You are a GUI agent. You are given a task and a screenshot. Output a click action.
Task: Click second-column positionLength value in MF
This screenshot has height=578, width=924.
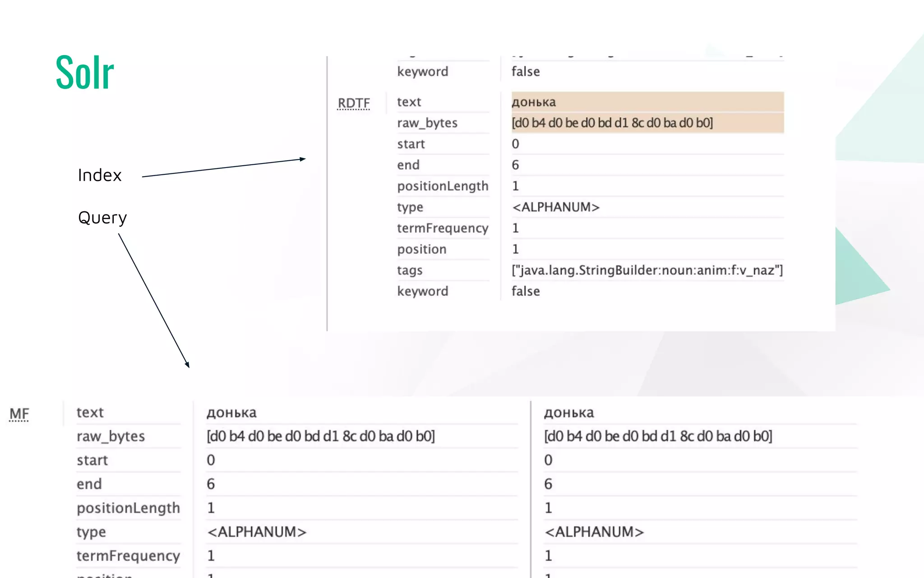tap(548, 508)
